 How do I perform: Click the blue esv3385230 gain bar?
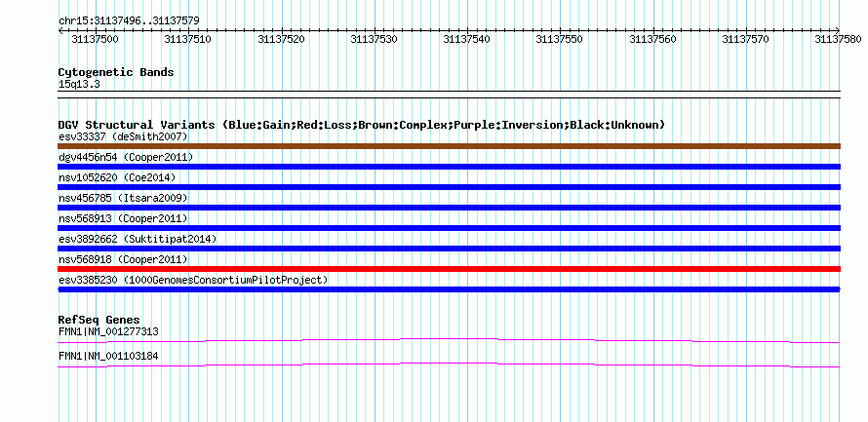[449, 289]
